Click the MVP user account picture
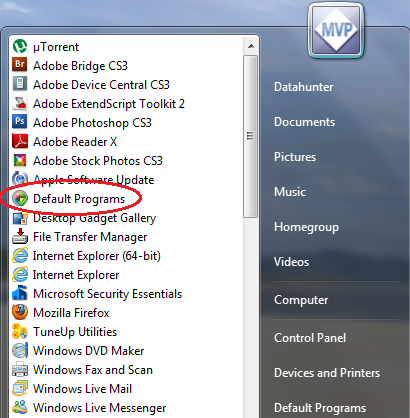The image size is (410, 418). click(336, 31)
